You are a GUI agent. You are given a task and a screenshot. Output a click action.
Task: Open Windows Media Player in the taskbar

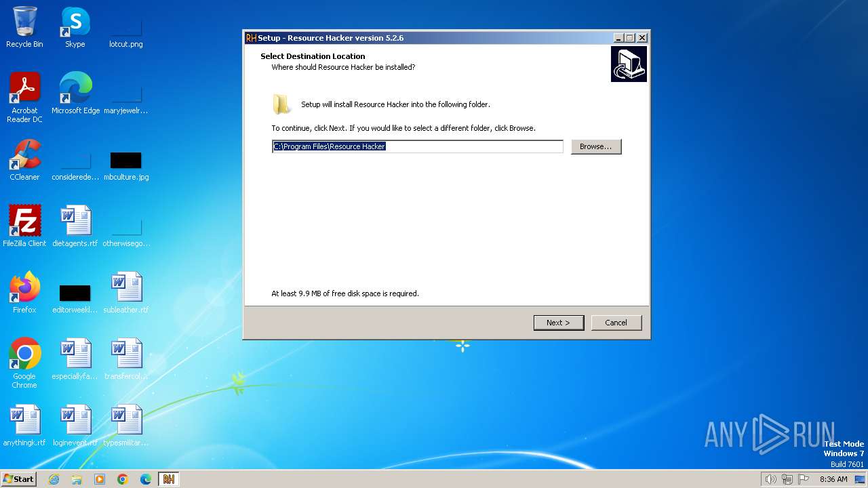click(x=100, y=479)
